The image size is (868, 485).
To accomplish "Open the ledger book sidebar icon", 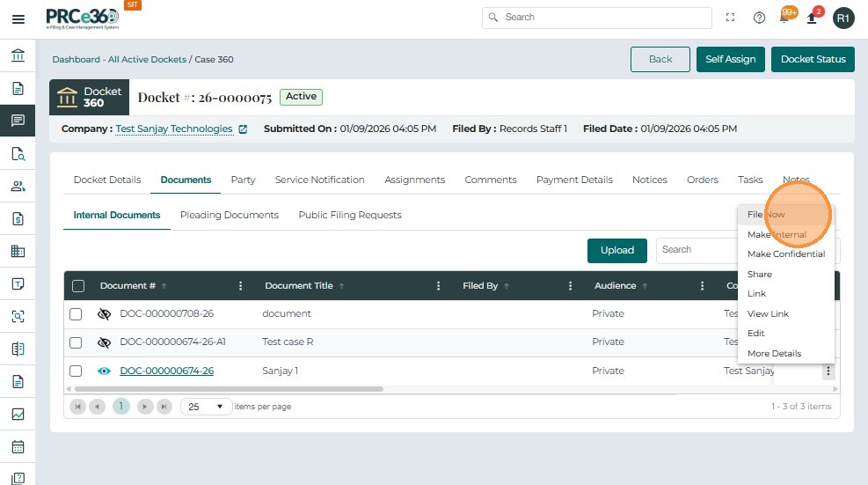I will click(x=18, y=349).
